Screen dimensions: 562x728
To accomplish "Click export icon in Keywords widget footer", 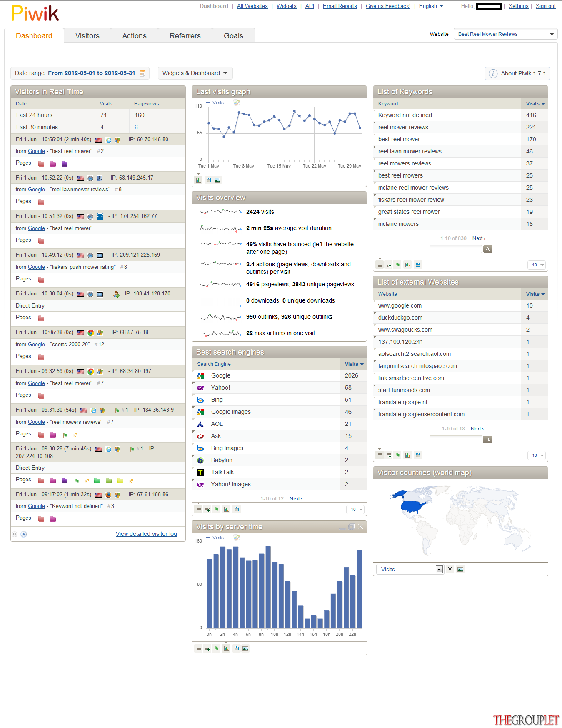I will click(x=418, y=265).
